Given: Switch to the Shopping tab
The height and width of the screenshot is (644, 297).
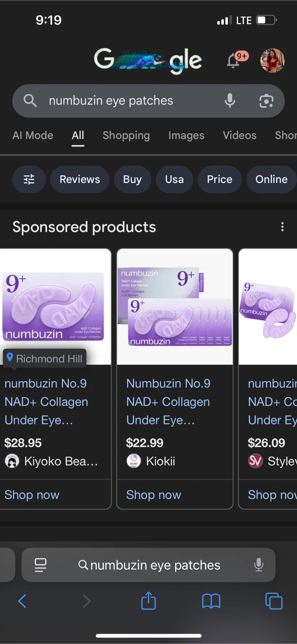Looking at the screenshot, I should pos(126,135).
